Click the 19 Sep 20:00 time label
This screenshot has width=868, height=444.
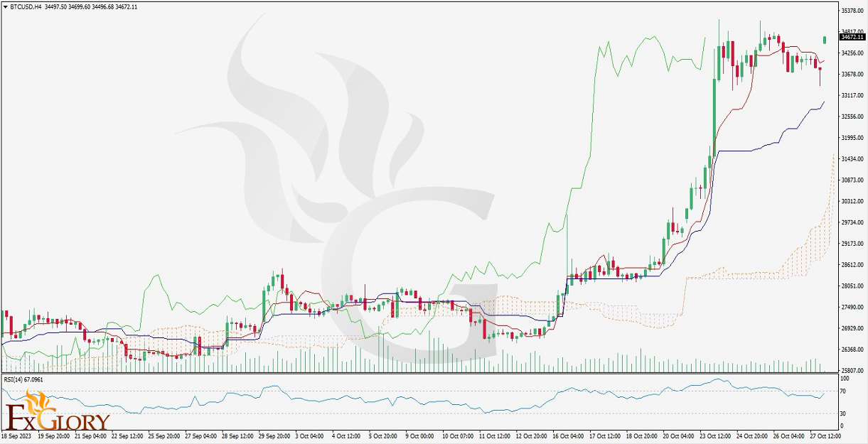pyautogui.click(x=53, y=436)
